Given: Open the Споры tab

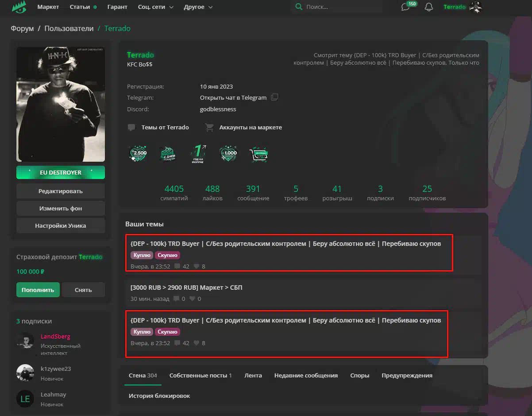Looking at the screenshot, I should 359,375.
